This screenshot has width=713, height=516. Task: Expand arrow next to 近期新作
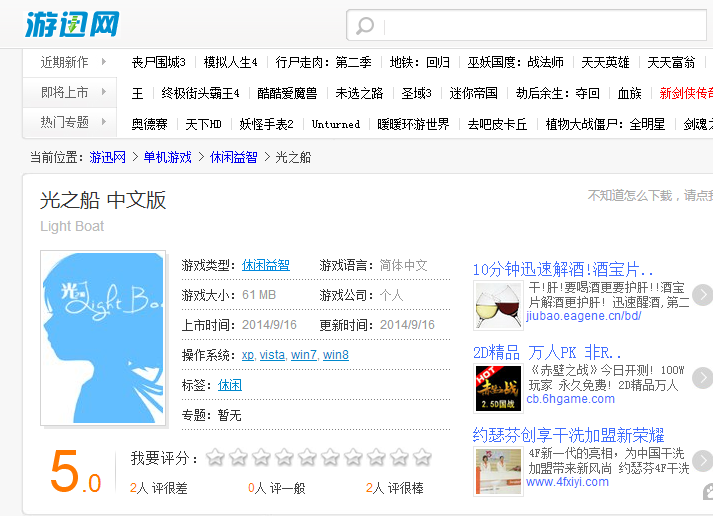click(x=104, y=61)
